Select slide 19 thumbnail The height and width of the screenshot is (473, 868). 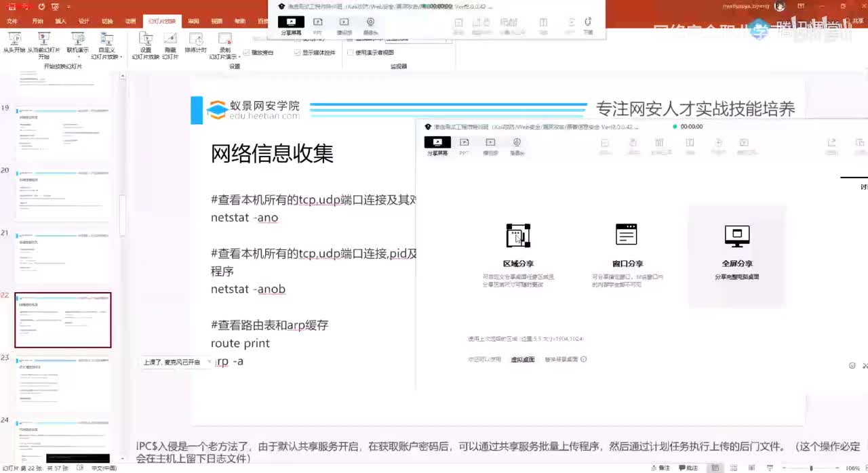coord(63,133)
